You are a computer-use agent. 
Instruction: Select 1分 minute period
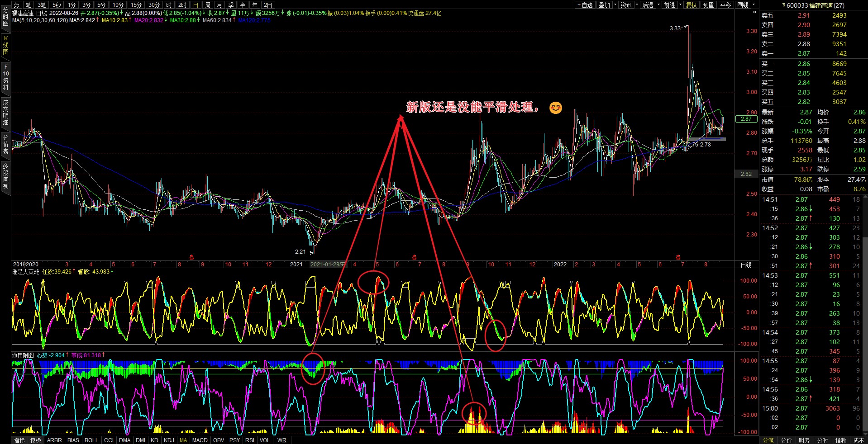click(x=72, y=5)
